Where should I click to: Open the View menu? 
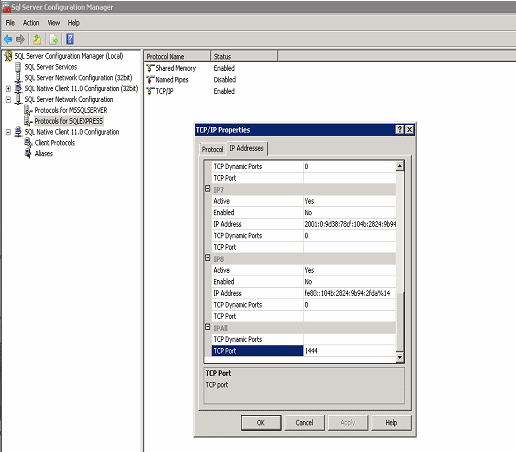point(54,23)
